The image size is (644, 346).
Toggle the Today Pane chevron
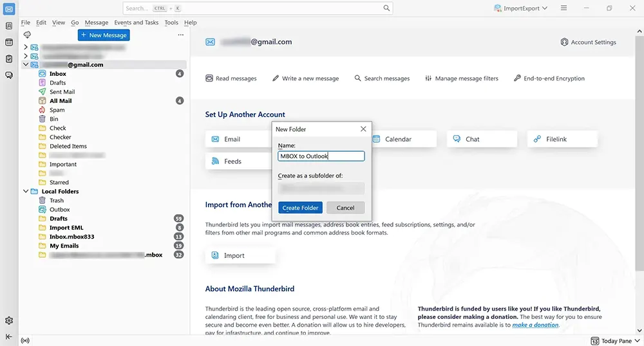(638, 341)
